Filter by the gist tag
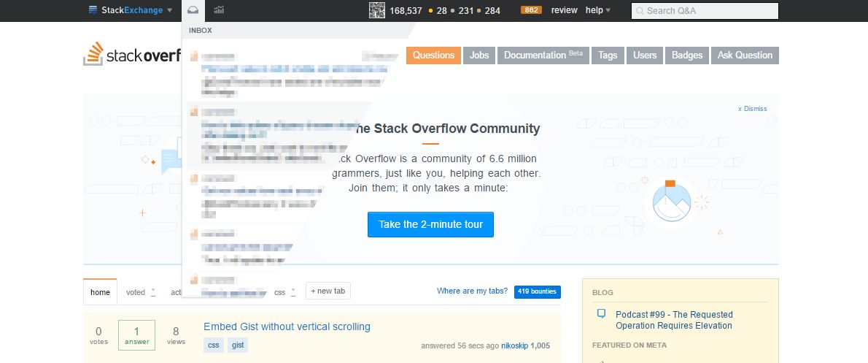The image size is (868, 363). point(238,345)
